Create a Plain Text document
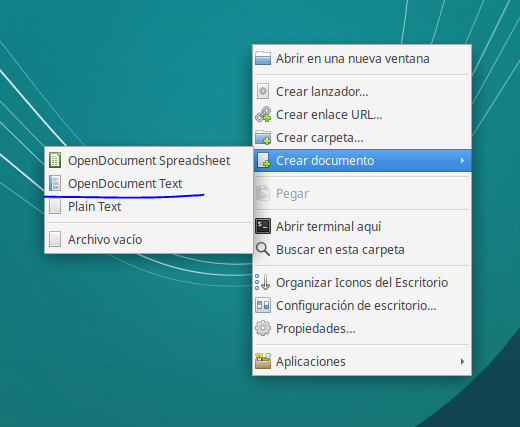Viewport: 520px width, 427px height. [x=149, y=206]
